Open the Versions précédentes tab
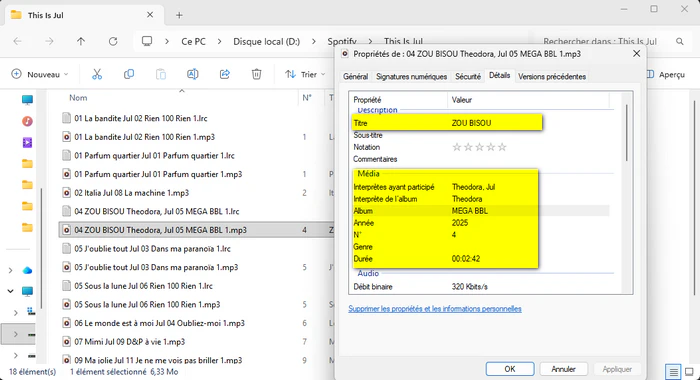 tap(552, 76)
